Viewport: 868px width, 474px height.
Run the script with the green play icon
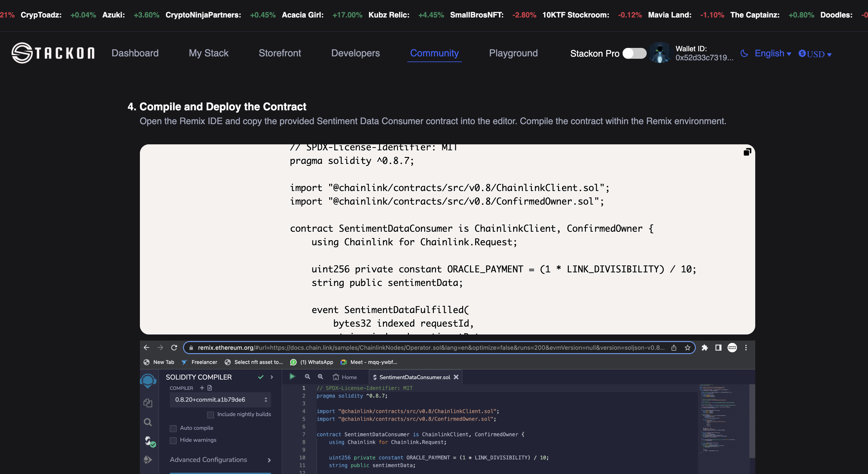(x=292, y=377)
